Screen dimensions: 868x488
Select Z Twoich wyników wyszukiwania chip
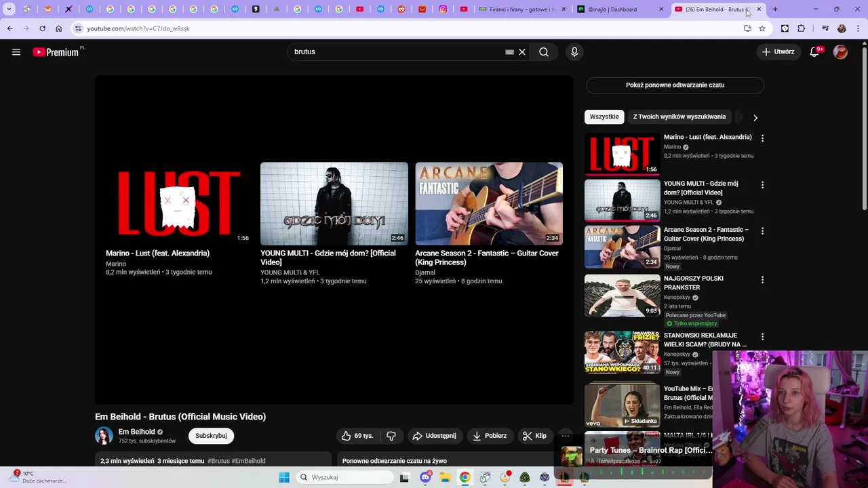click(x=679, y=117)
